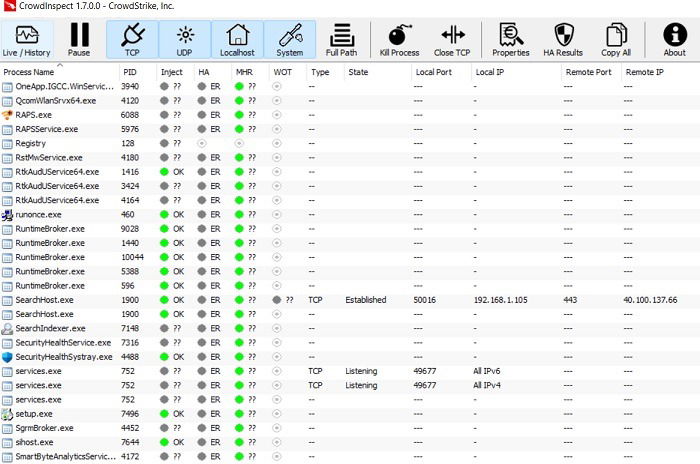700x464 pixels.
Task: Click the green Inject indicator for setup.exe
Action: point(164,414)
